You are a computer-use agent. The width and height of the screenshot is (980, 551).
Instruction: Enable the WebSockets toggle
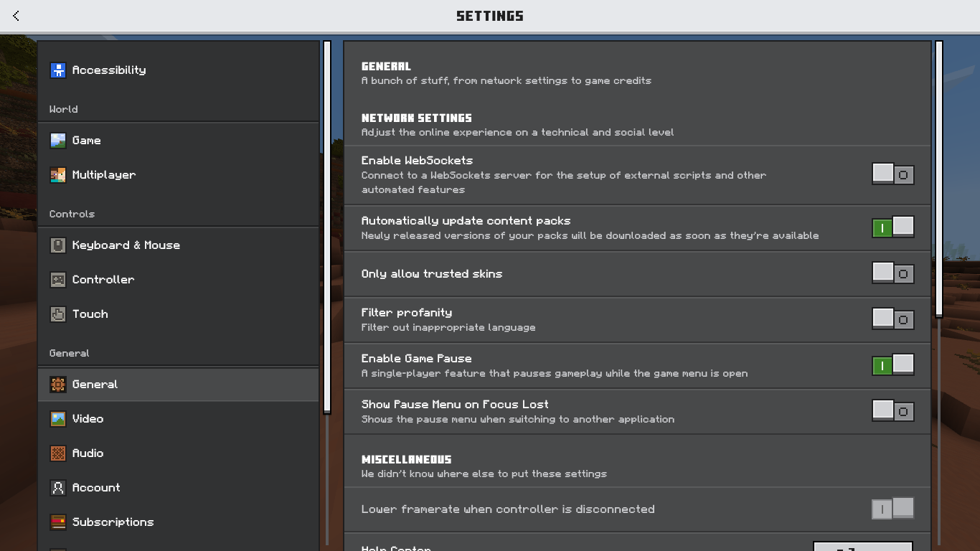coord(892,174)
